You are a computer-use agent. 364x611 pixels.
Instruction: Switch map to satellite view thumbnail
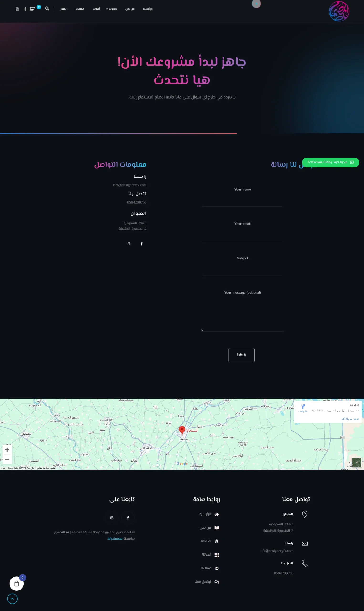pos(356,462)
